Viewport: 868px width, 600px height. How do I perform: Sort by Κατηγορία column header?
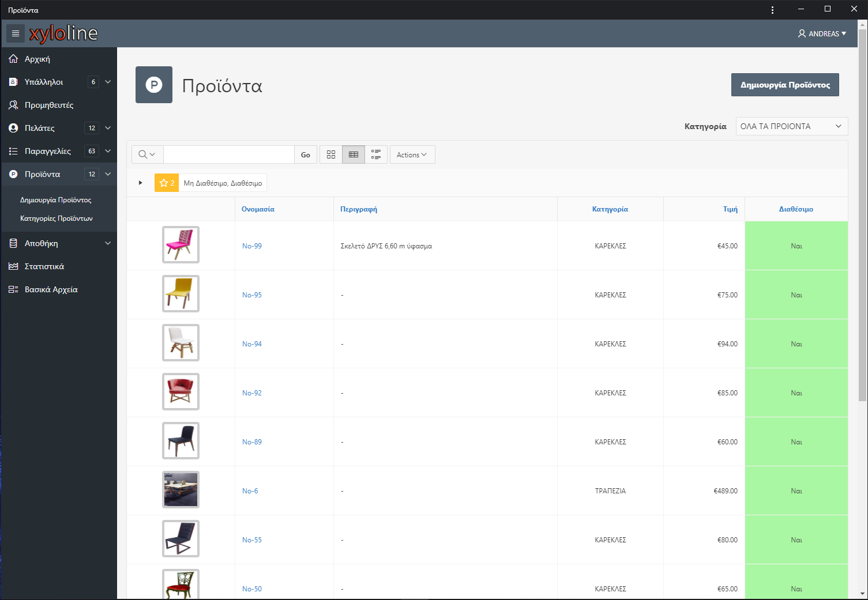click(x=610, y=209)
